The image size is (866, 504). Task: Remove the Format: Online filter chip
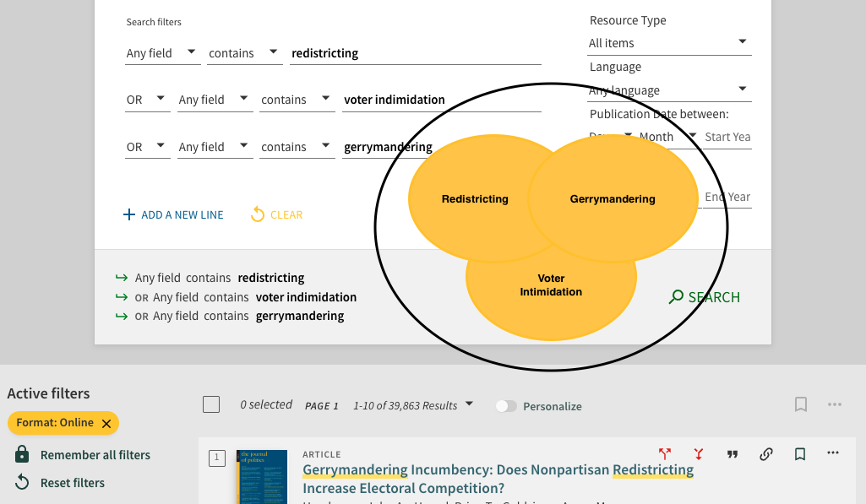click(105, 423)
